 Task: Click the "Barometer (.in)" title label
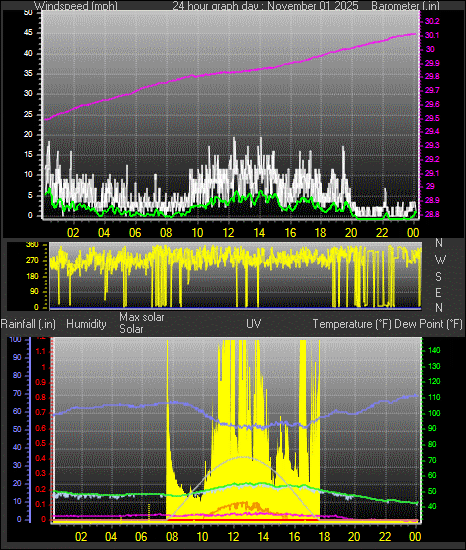click(405, 6)
